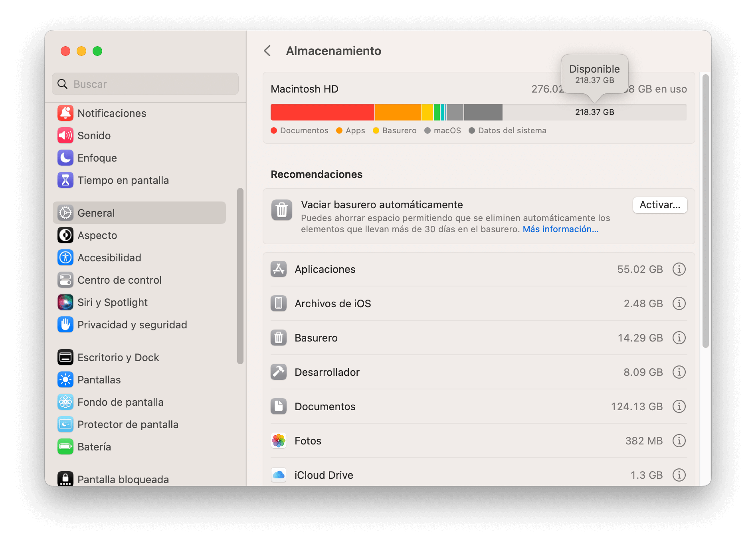Click the Accesibilidad icon

(x=65, y=258)
